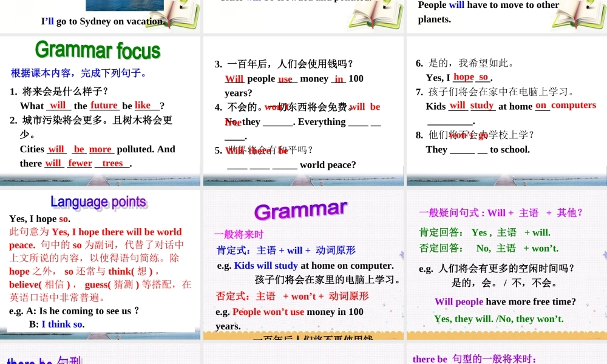Click the empty slide in the bottom middle

[x=303, y=355]
